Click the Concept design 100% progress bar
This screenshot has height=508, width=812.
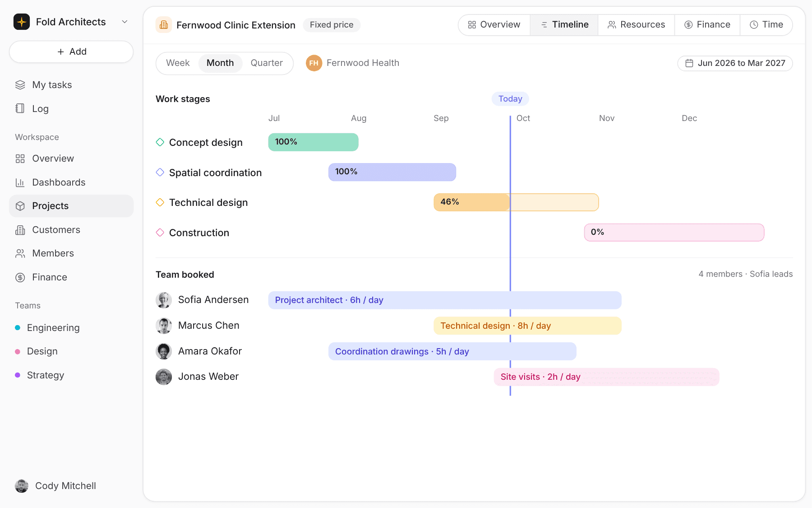pos(314,142)
